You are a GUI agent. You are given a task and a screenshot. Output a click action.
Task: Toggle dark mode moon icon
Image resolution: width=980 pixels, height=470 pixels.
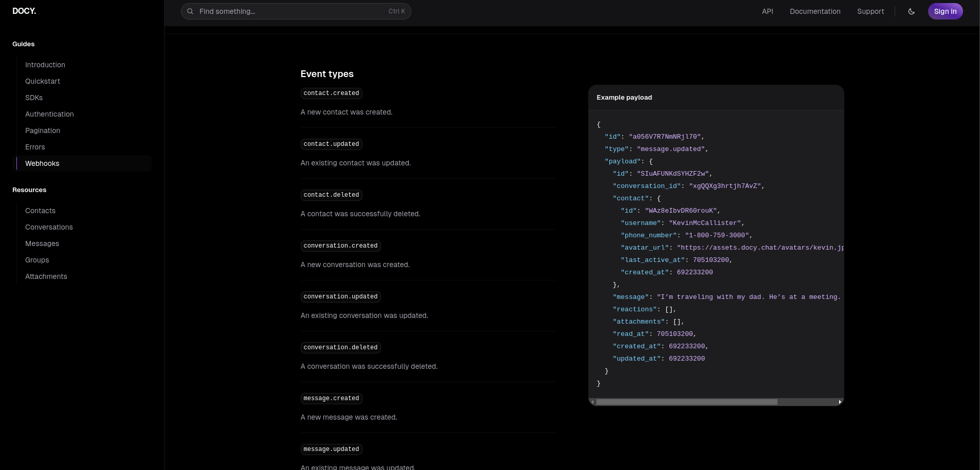pos(912,11)
